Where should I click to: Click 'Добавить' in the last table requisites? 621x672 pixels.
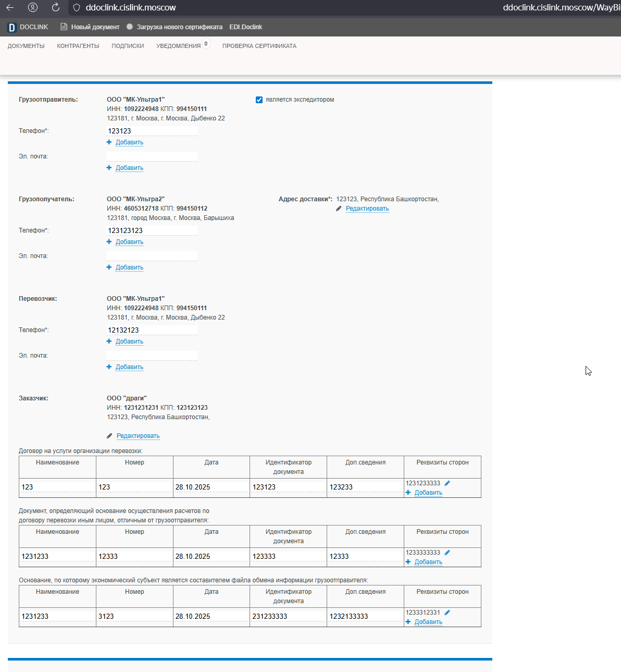point(428,622)
